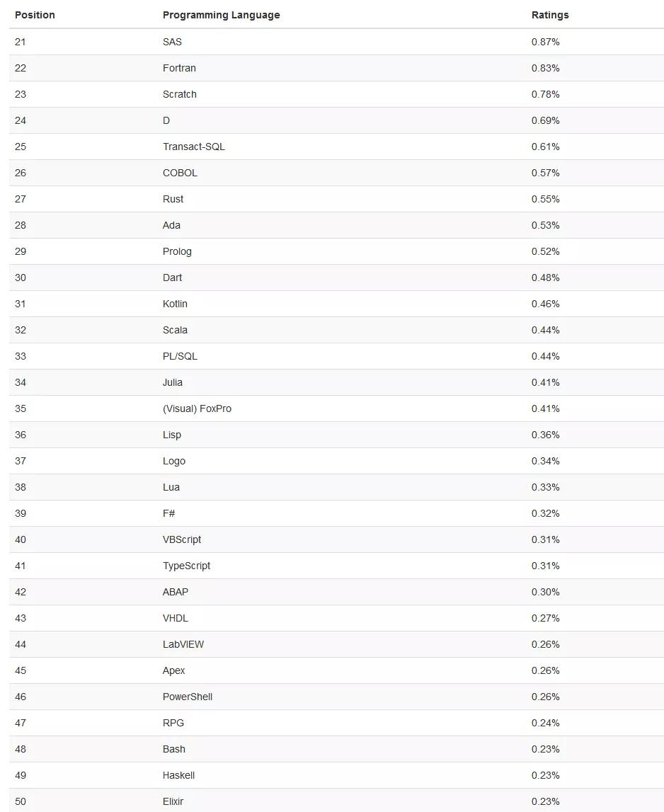Click the PowerShell language entry
The height and width of the screenshot is (812, 664).
pos(188,697)
